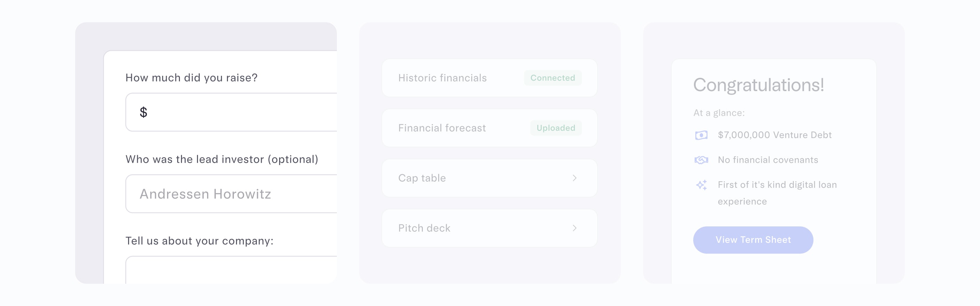Screen dimensions: 980x306
Task: Click the Uploaded status badge
Action: (555, 128)
